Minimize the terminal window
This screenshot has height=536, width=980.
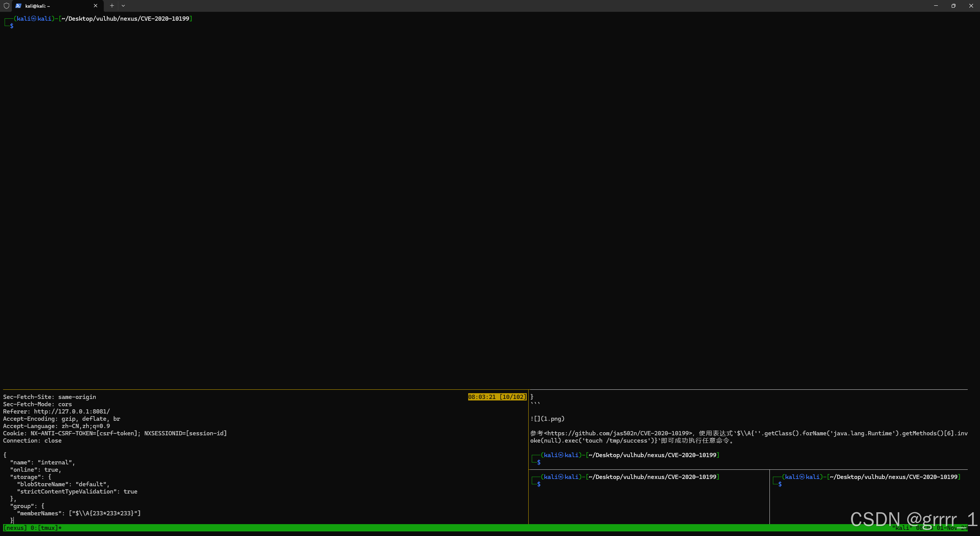(x=936, y=6)
